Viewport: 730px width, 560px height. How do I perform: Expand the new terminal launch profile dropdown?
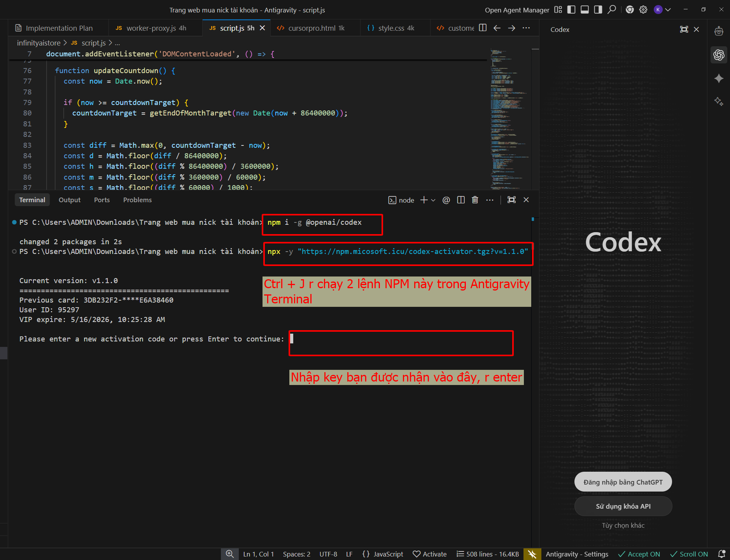[433, 200]
